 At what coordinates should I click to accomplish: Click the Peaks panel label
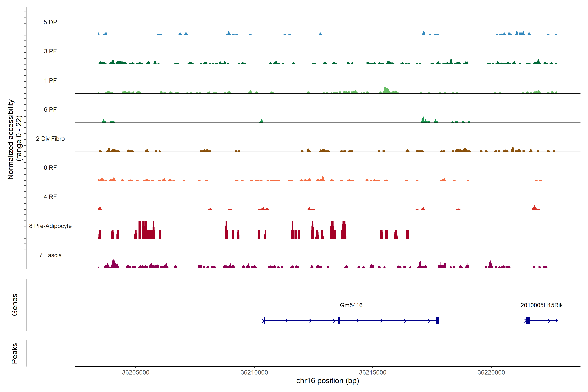[x=15, y=353]
